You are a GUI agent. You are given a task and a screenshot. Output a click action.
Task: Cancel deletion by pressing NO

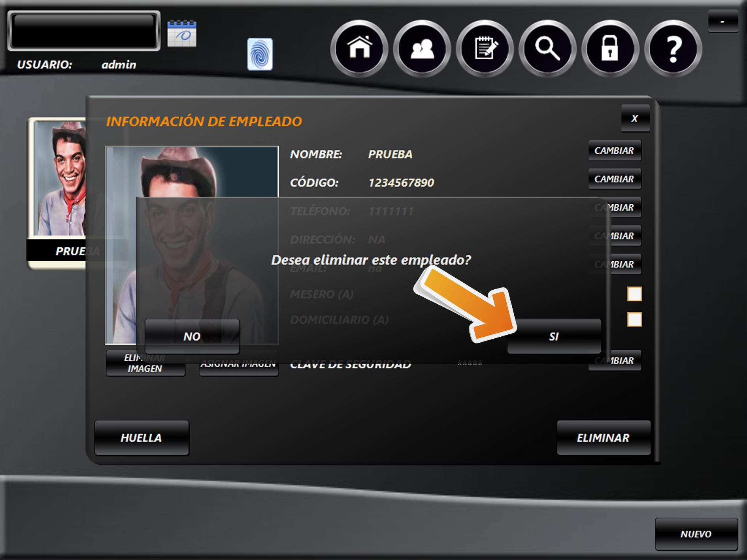192,336
